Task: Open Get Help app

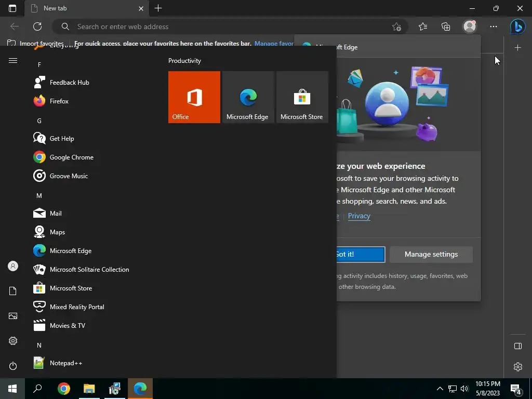Action: [x=82, y=138]
